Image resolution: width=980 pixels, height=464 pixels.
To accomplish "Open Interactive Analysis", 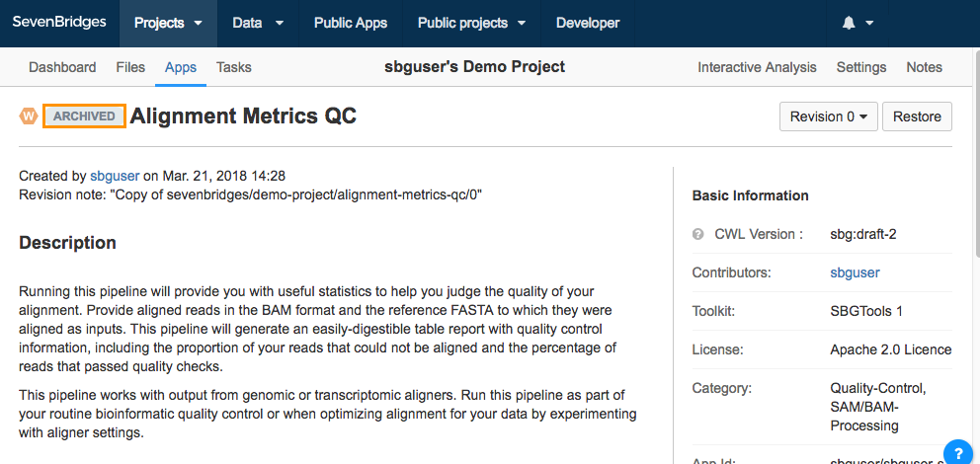I will click(x=757, y=67).
